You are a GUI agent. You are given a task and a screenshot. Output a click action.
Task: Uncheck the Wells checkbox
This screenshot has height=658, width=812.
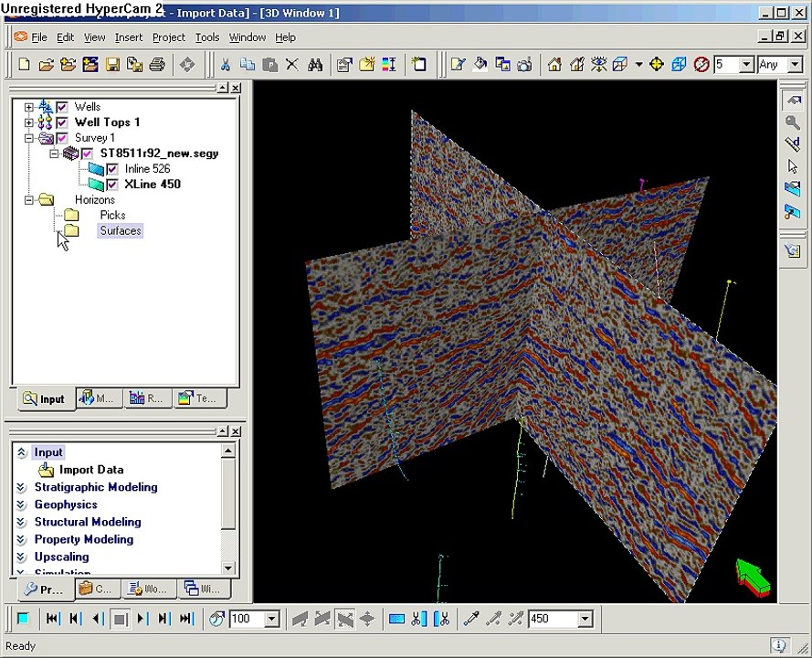click(x=62, y=107)
